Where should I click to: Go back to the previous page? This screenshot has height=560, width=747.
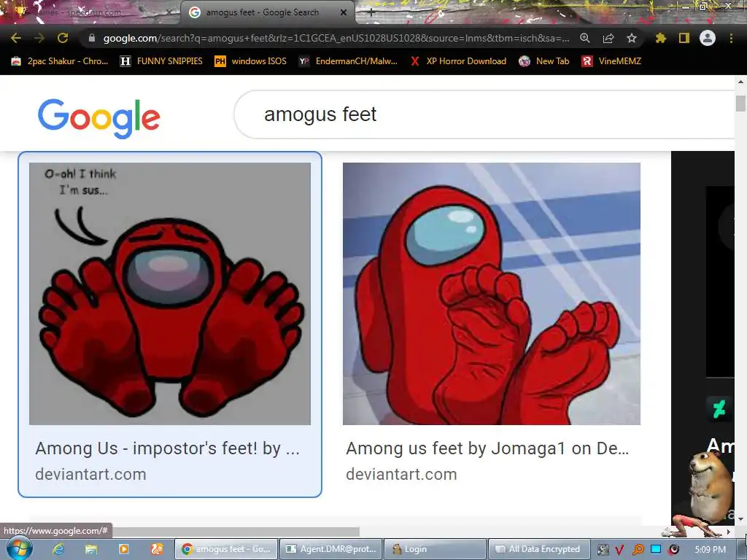pos(16,38)
